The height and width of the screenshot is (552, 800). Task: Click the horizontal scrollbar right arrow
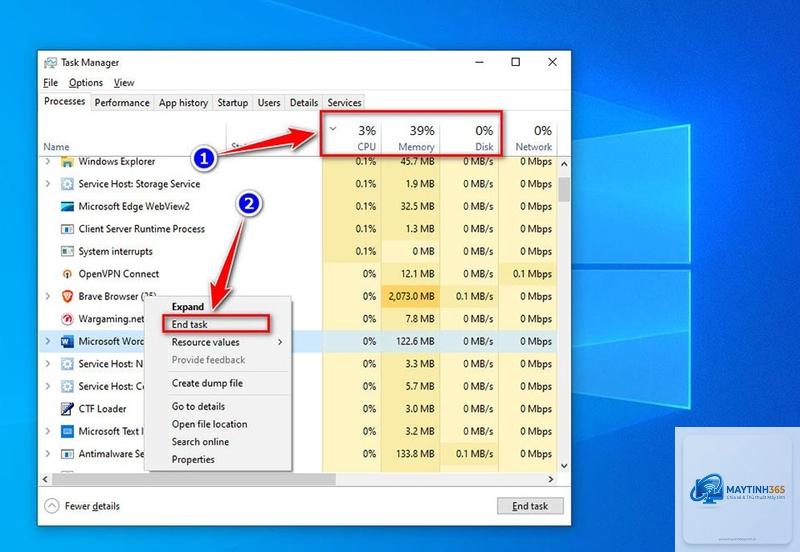point(551,479)
